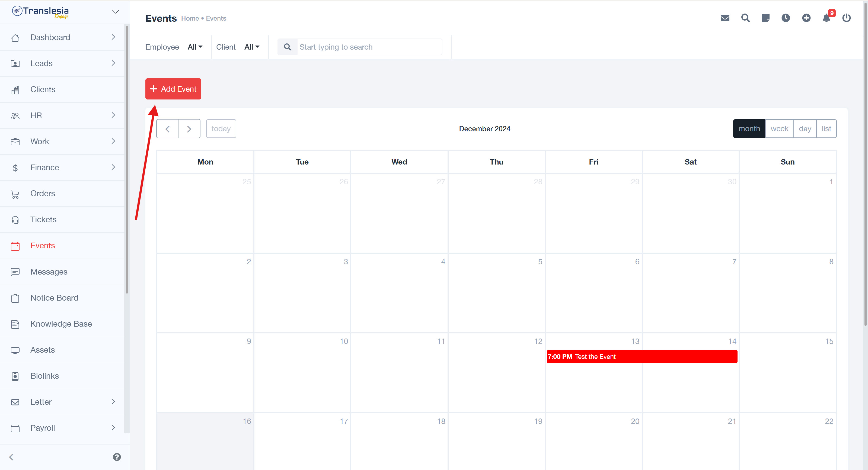Click the Add Event button
Image resolution: width=868 pixels, height=470 pixels.
click(x=173, y=89)
